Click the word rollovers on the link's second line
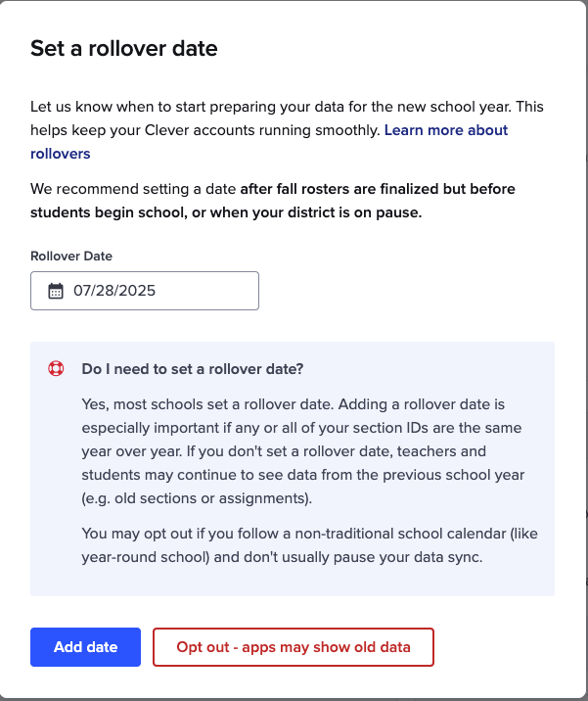 tap(61, 154)
